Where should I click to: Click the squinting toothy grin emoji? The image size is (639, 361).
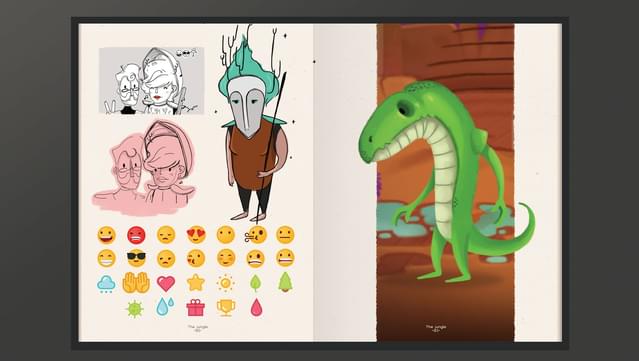(106, 259)
